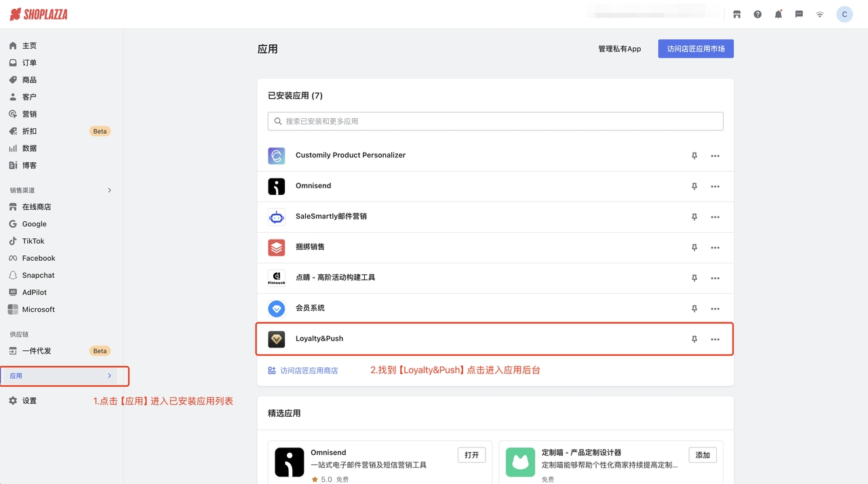Open the 会员系统 app name
This screenshot has height=484, width=868.
pyautogui.click(x=311, y=308)
